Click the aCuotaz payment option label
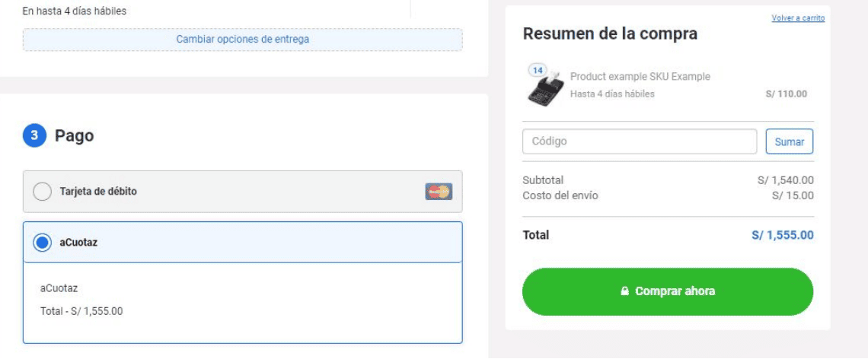Screen dimensions: 868x359 [x=78, y=243]
